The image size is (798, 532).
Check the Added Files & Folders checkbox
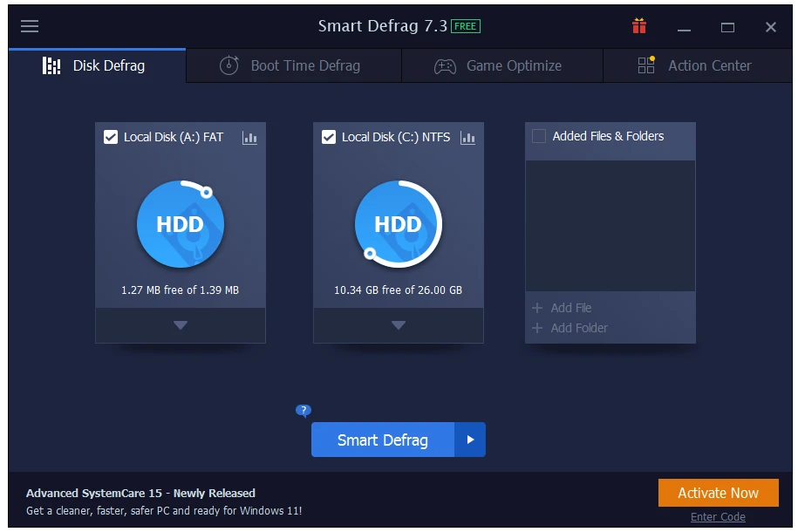point(538,136)
